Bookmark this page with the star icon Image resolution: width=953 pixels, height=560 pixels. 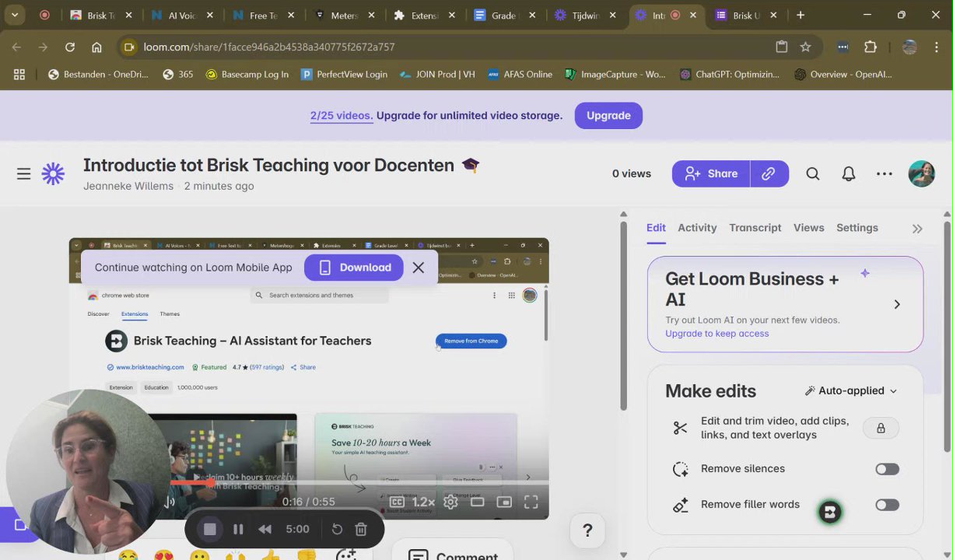(x=806, y=47)
